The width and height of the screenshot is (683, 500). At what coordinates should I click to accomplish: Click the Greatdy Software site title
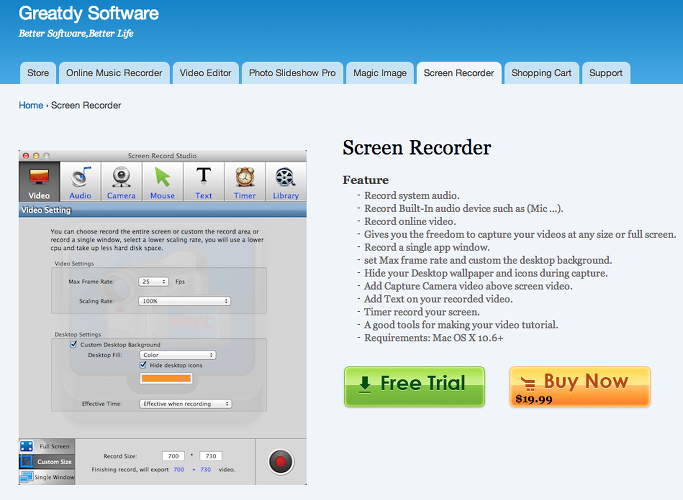coord(89,14)
